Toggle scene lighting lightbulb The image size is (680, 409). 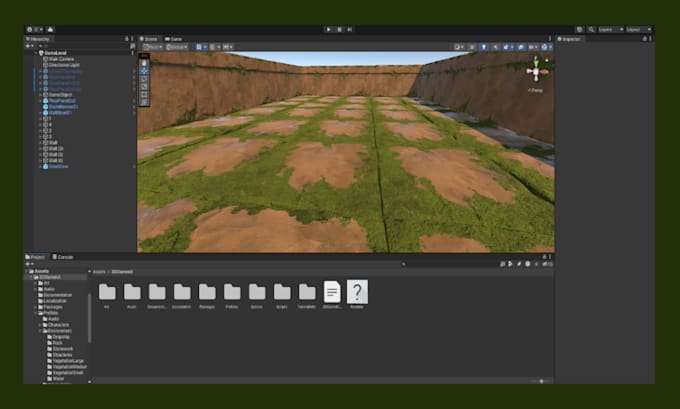pos(484,47)
